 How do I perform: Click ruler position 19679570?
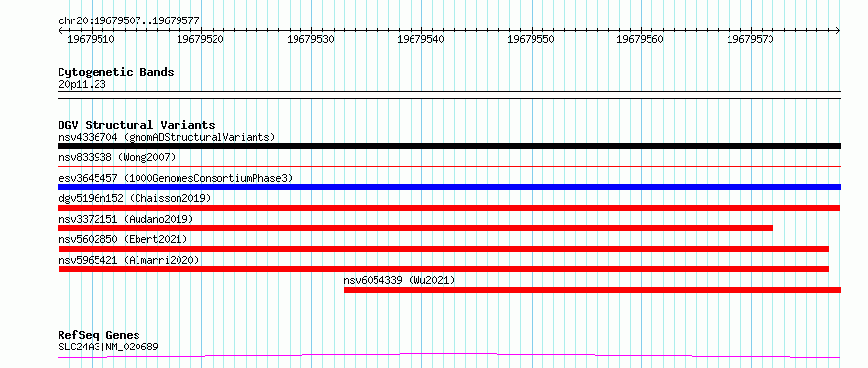(x=751, y=40)
